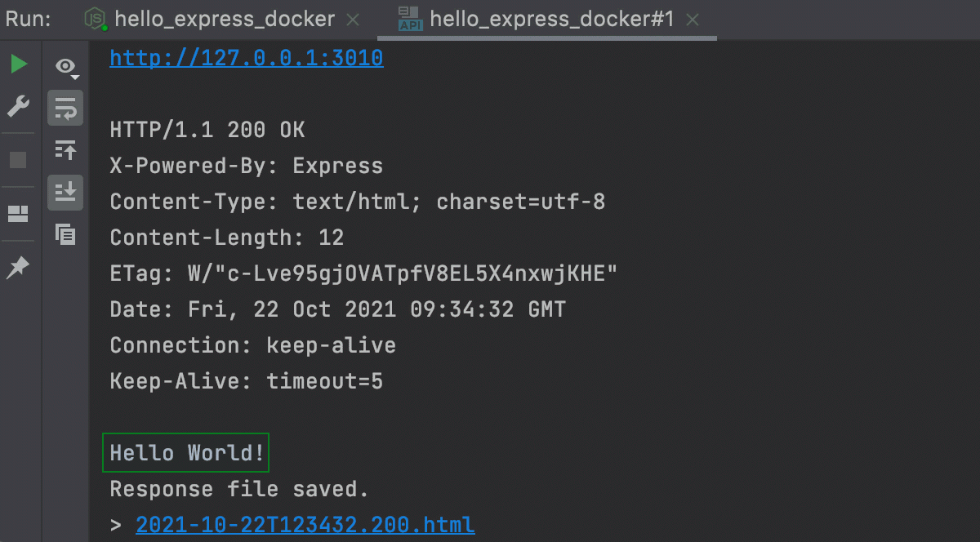Image resolution: width=980 pixels, height=542 pixels.
Task: Close the hello_express_docker#1 tab
Action: click(693, 20)
